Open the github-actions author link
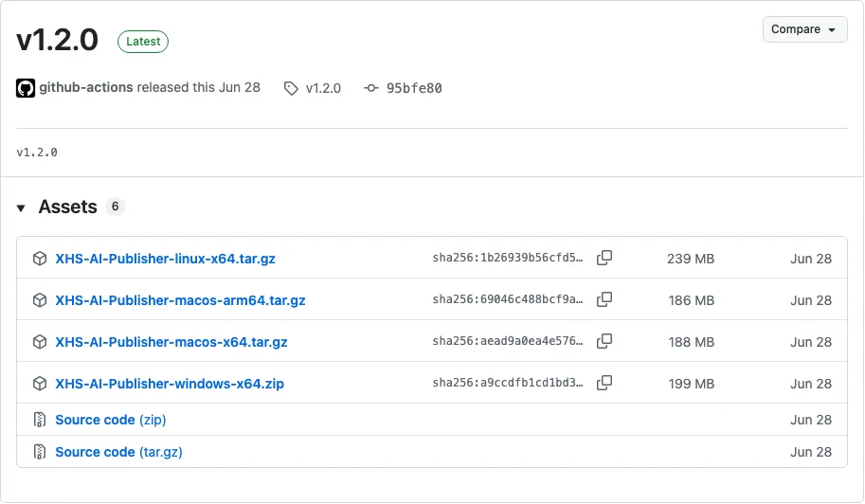865x504 pixels. (x=86, y=88)
